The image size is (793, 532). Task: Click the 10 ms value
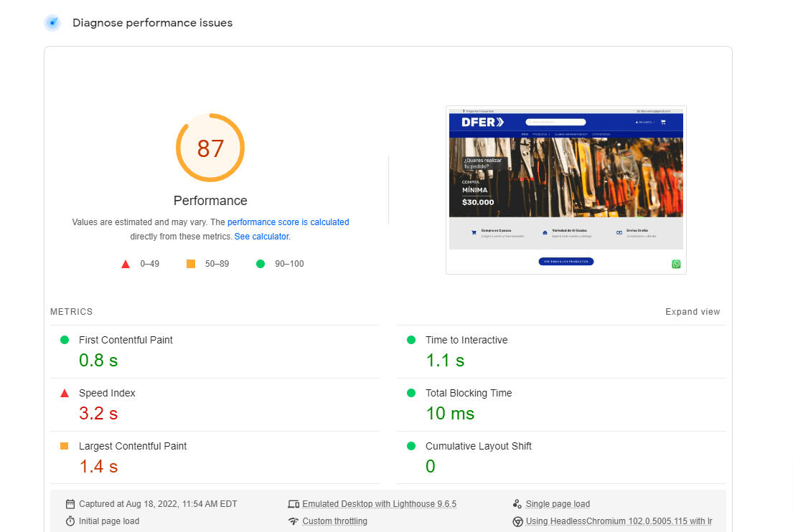tap(450, 413)
